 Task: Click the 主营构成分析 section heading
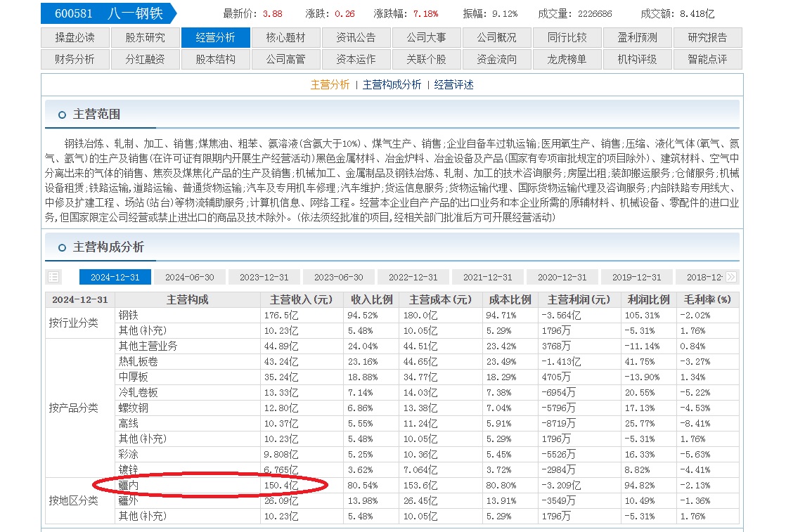click(108, 247)
